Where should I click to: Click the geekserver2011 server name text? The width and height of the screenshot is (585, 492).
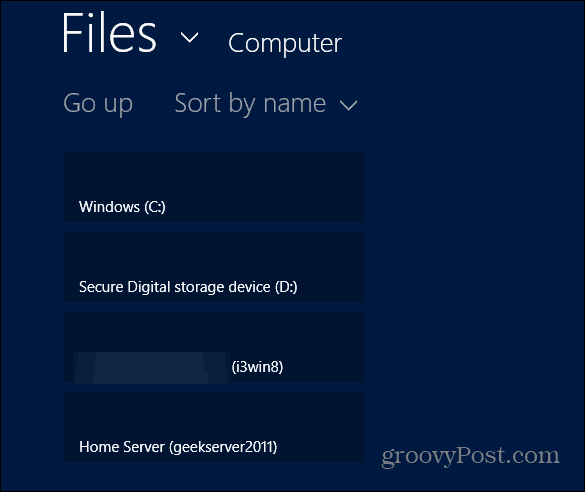(223, 447)
